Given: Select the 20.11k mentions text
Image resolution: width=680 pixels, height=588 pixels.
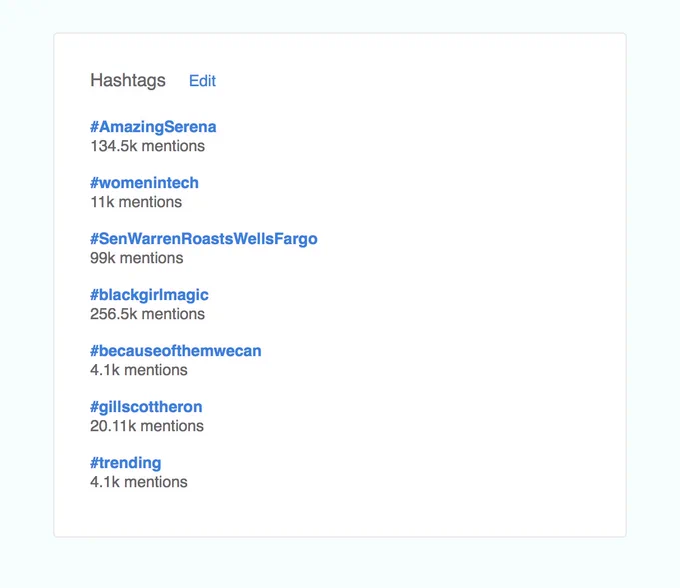Looking at the screenshot, I should [x=147, y=426].
